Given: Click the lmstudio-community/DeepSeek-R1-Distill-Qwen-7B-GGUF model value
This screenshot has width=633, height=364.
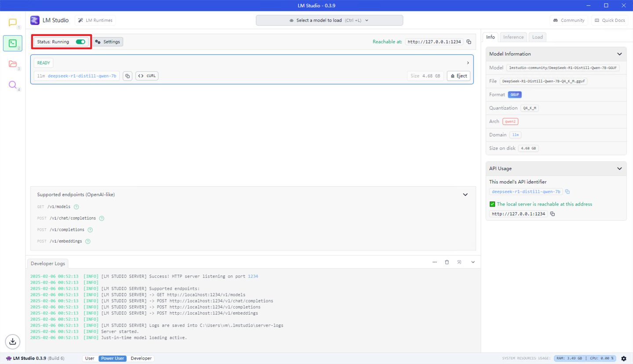Looking at the screenshot, I should pos(563,68).
